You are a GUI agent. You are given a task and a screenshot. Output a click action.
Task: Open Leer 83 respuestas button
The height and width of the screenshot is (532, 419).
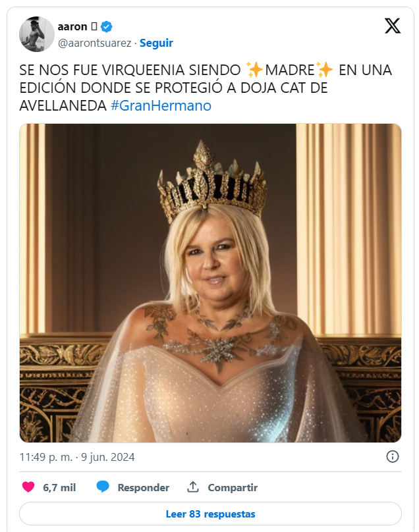click(x=210, y=514)
